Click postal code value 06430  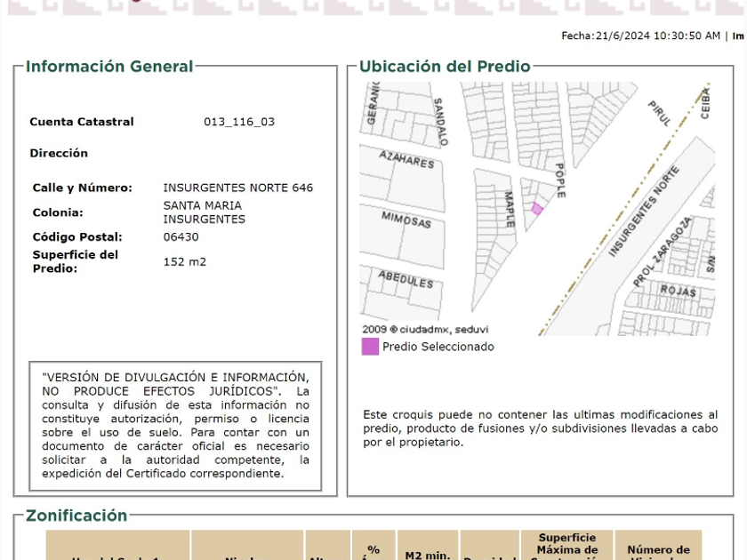[181, 236]
